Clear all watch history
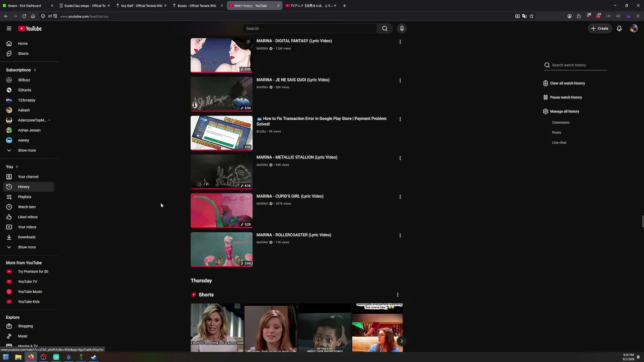Screen dimensions: 644x362 (564, 83)
